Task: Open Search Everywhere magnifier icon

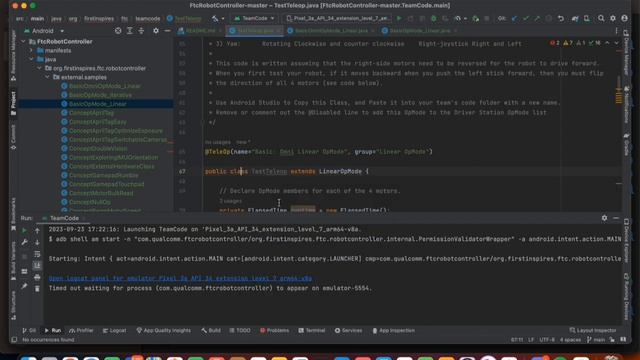Action: pyautogui.click(x=601, y=18)
